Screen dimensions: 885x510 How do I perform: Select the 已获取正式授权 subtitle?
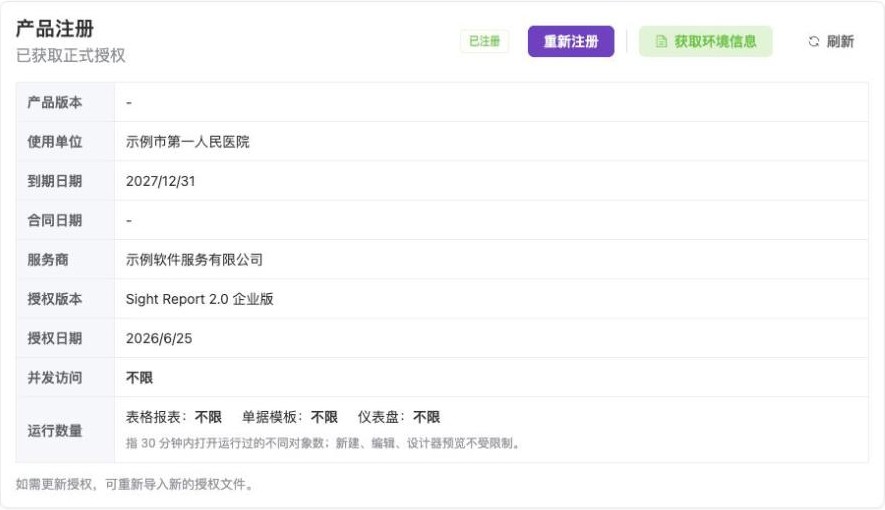(x=71, y=55)
